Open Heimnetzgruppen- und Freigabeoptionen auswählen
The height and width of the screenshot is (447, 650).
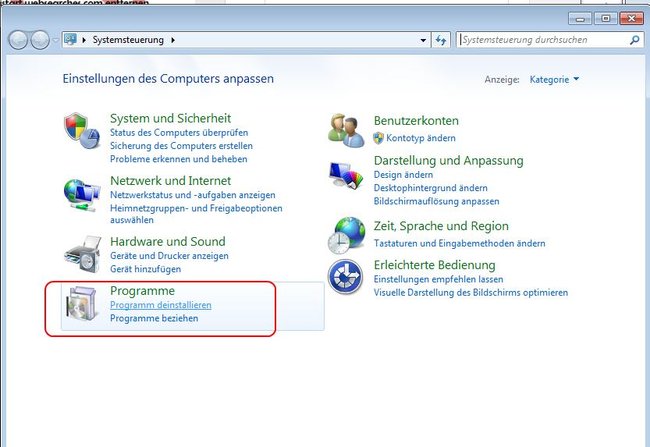[x=196, y=214]
